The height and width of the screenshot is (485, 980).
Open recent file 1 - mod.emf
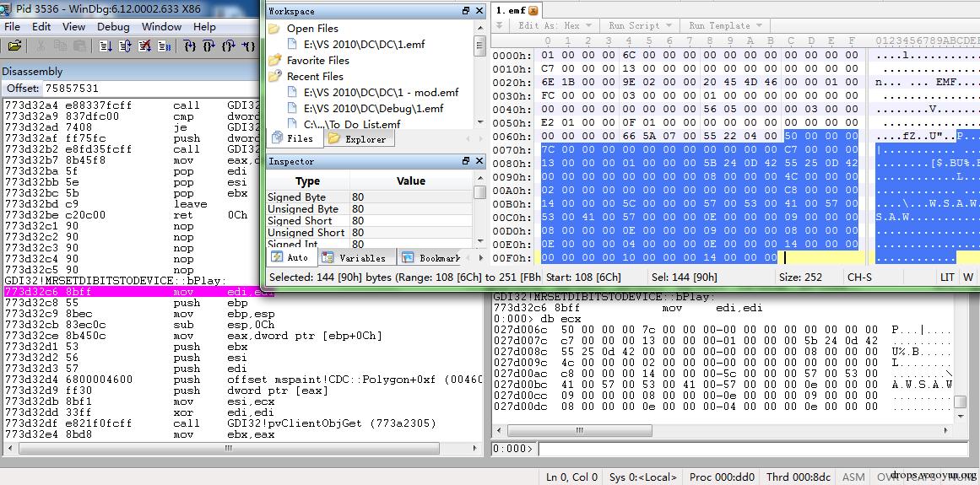pos(381,92)
